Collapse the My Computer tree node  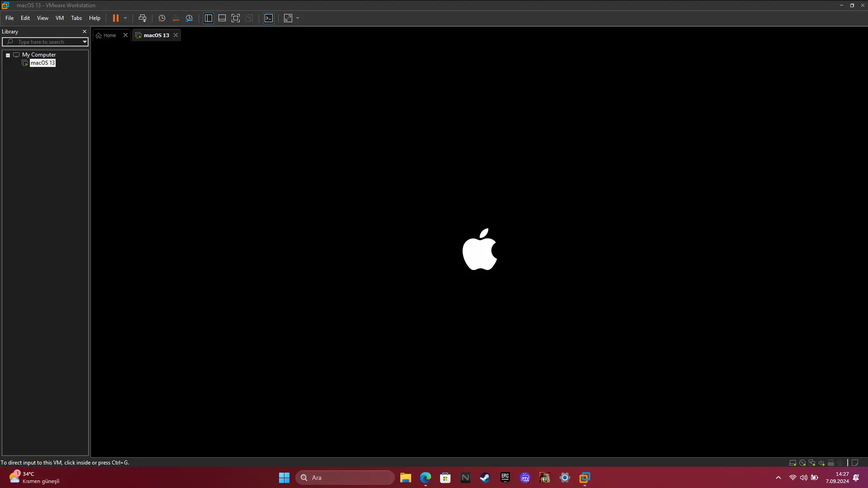[8, 55]
